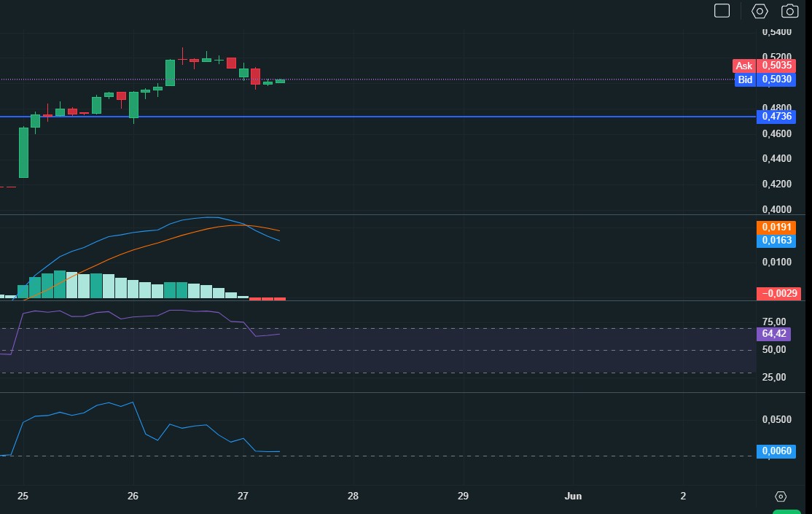The image size is (812, 514).
Task: Take a chart snapshot with camera icon
Action: pos(789,11)
